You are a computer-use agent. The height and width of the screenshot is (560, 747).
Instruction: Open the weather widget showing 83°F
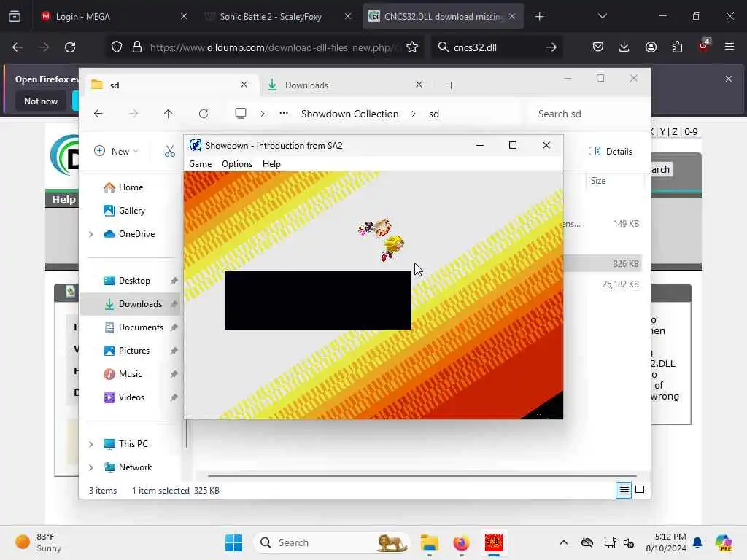pos(39,542)
